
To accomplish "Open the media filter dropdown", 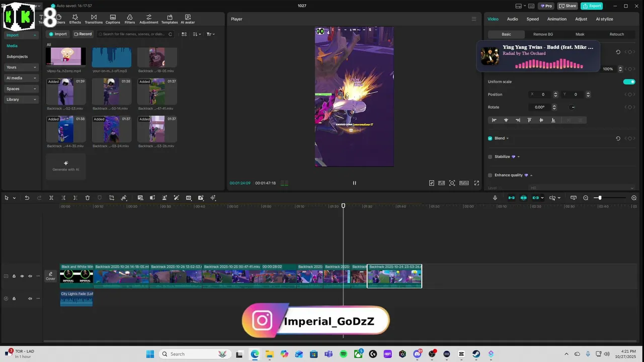I will [210, 34].
